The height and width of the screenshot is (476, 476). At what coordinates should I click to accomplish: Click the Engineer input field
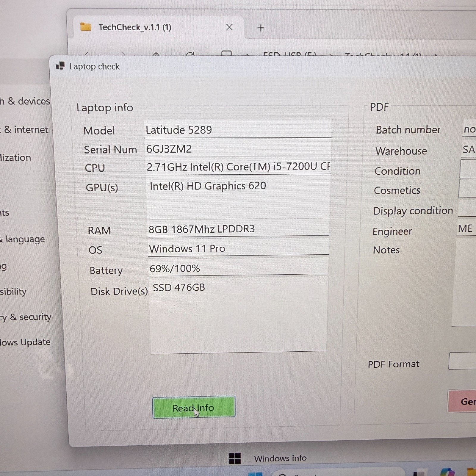coord(466,228)
